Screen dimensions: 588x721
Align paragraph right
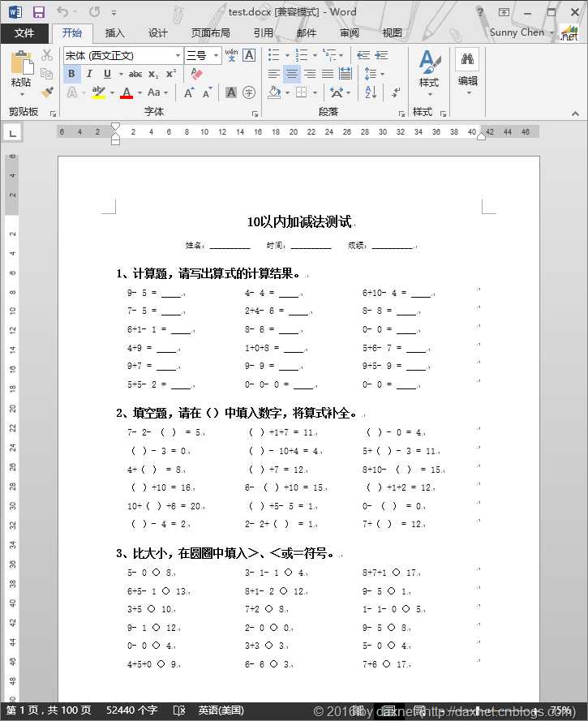coord(310,74)
